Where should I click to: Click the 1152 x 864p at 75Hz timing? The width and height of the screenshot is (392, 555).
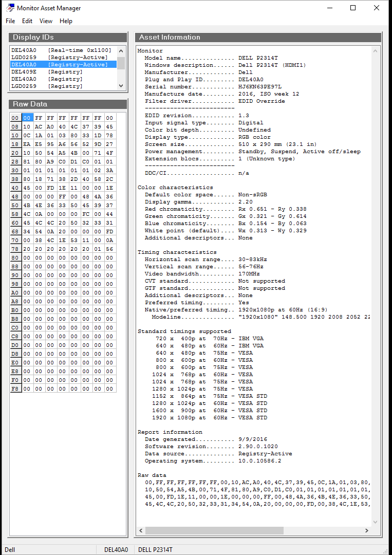click(x=210, y=396)
